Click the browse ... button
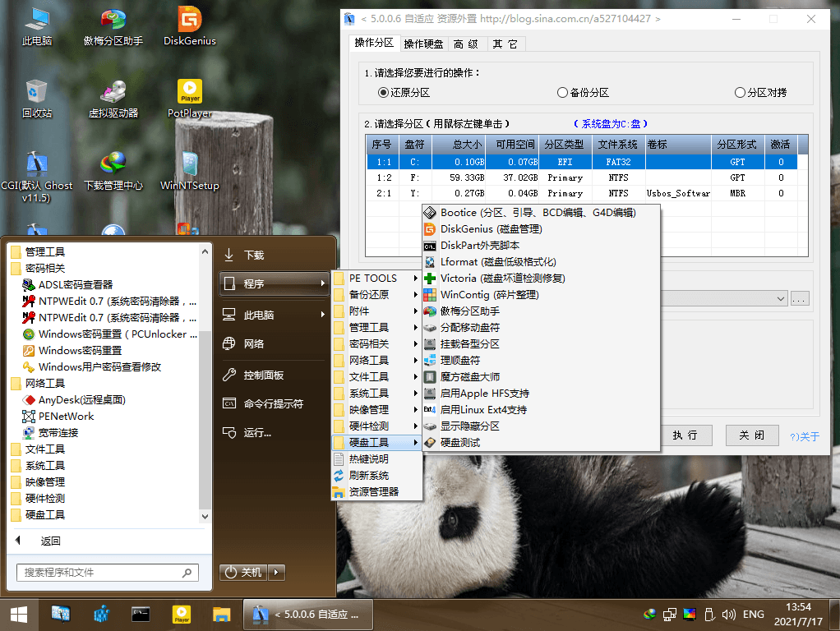 click(800, 299)
